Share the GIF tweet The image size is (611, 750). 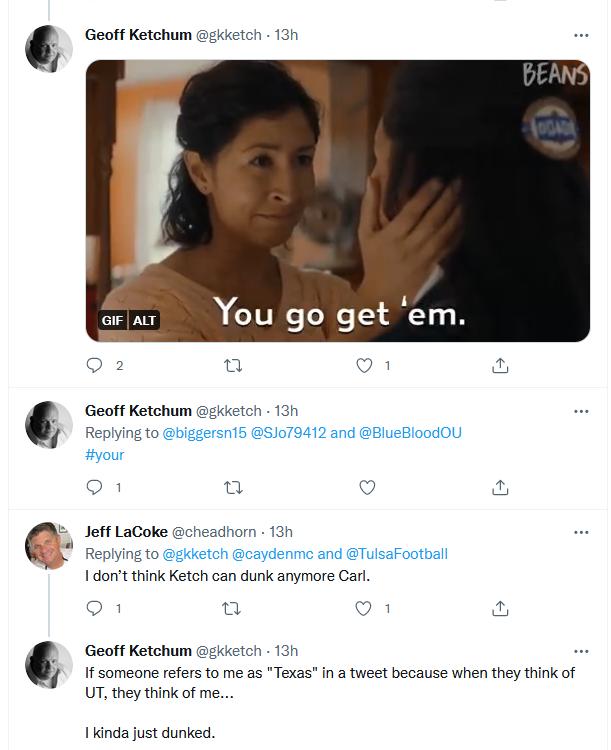[500, 366]
